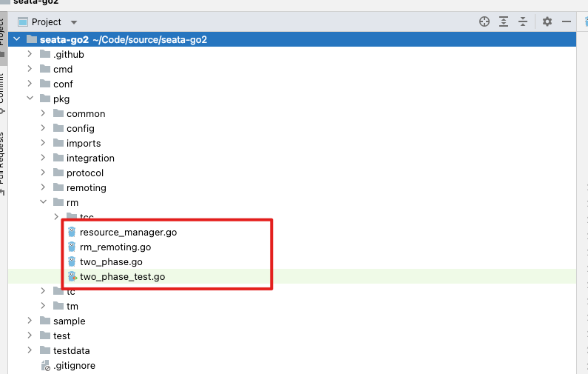
Task: Select the .github folder icon
Action: tap(45, 54)
